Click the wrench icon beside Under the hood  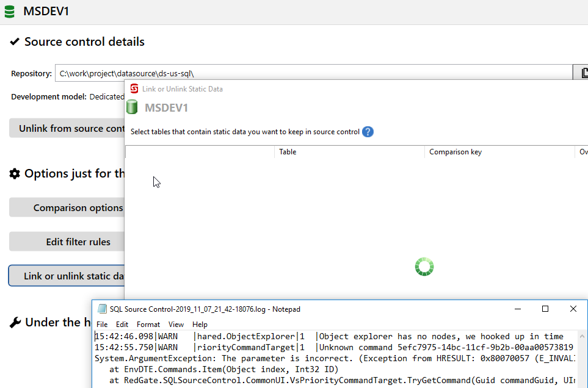(15, 323)
